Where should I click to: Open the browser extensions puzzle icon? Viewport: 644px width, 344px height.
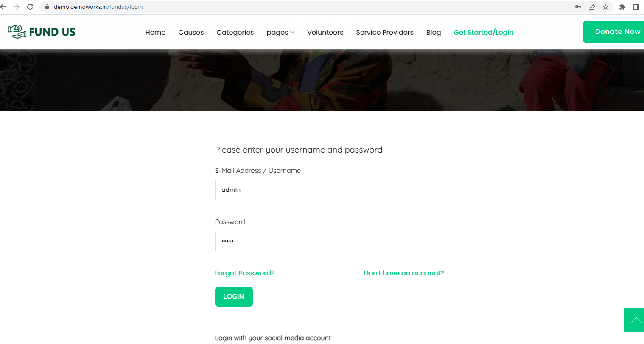pyautogui.click(x=622, y=7)
